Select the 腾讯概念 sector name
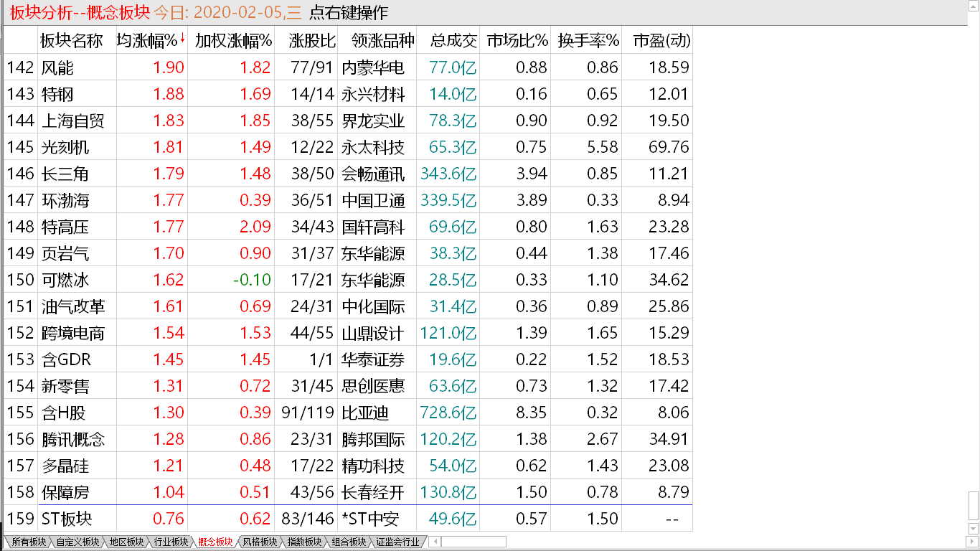Image resolution: width=980 pixels, height=551 pixels. pos(72,439)
